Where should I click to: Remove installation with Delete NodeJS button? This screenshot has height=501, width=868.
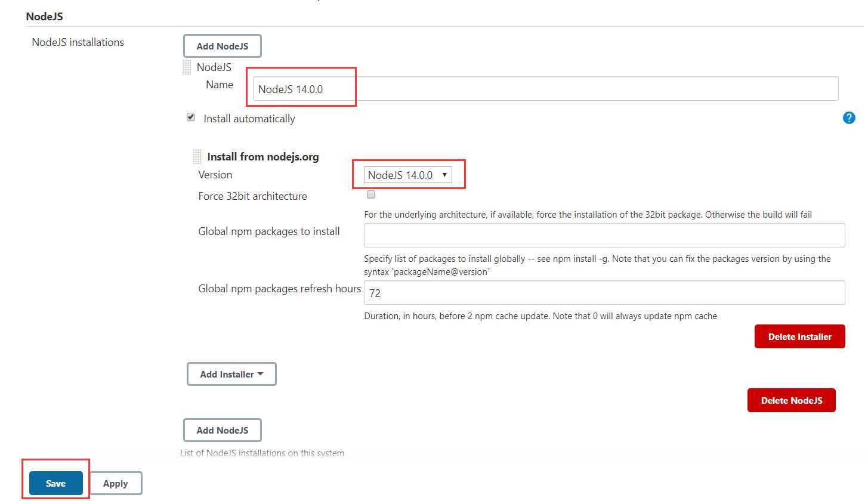click(791, 400)
